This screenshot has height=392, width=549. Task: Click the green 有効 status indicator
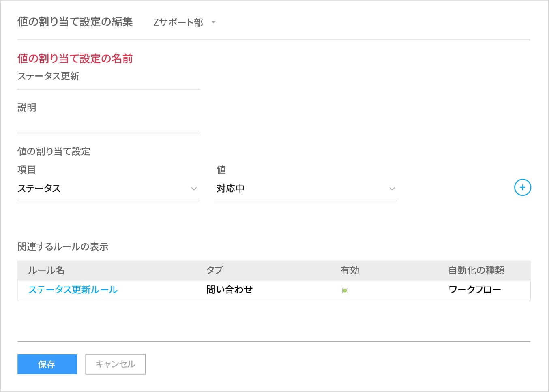coord(345,290)
